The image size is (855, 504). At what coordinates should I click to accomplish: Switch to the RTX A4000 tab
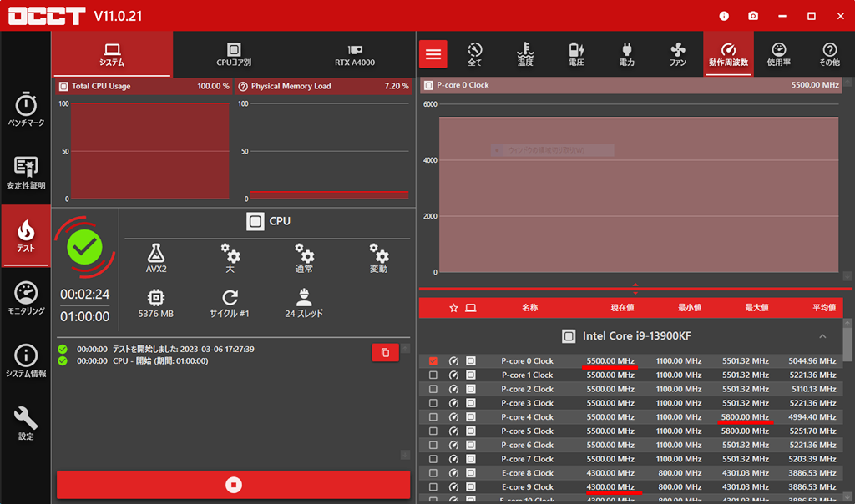(x=355, y=54)
